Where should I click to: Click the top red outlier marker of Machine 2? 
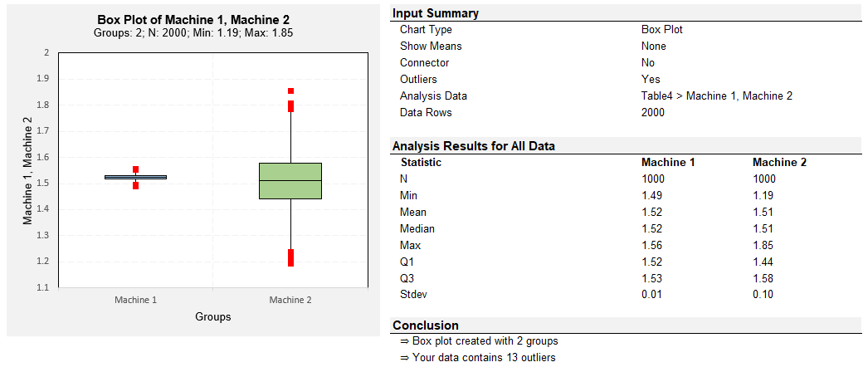click(290, 91)
